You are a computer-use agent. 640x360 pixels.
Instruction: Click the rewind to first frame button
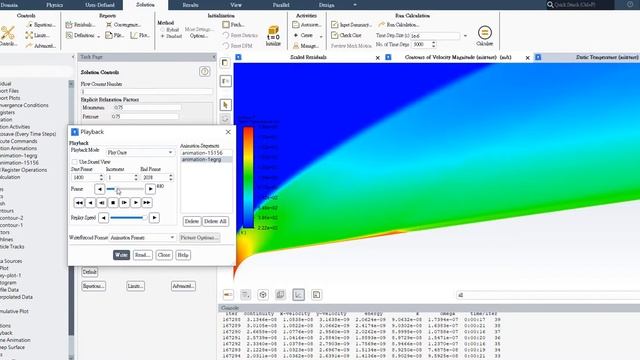[79, 202]
